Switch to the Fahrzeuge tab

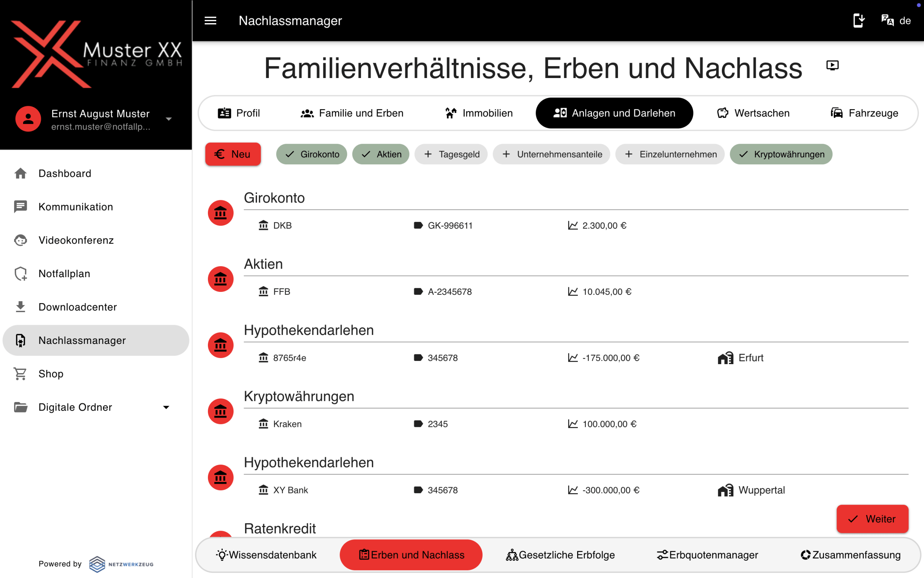[864, 113]
